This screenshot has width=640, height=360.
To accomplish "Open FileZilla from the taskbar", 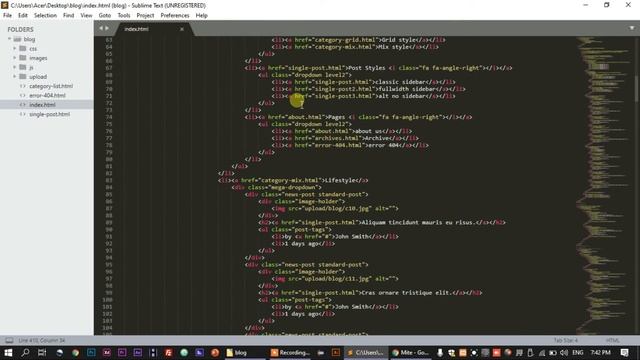I will click(x=168, y=352).
